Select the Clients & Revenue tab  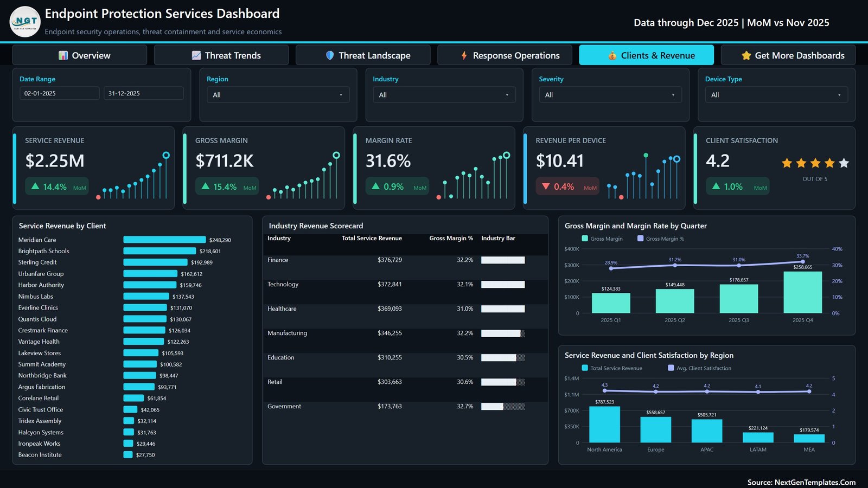(x=647, y=55)
